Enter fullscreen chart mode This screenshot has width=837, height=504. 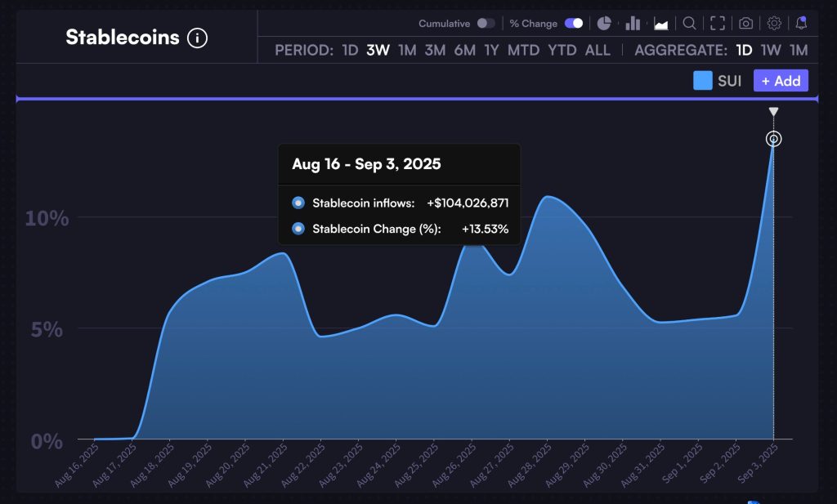click(717, 24)
